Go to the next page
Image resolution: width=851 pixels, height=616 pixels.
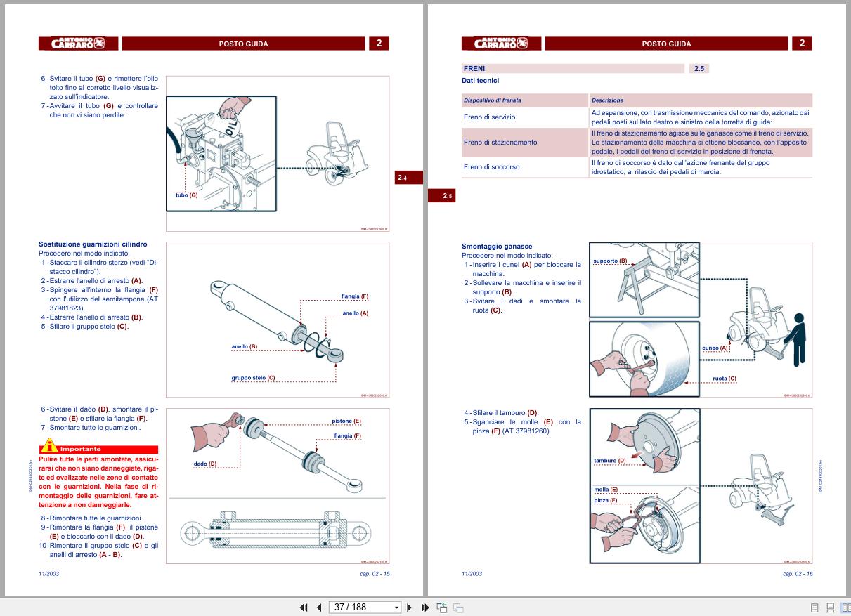[410, 608]
